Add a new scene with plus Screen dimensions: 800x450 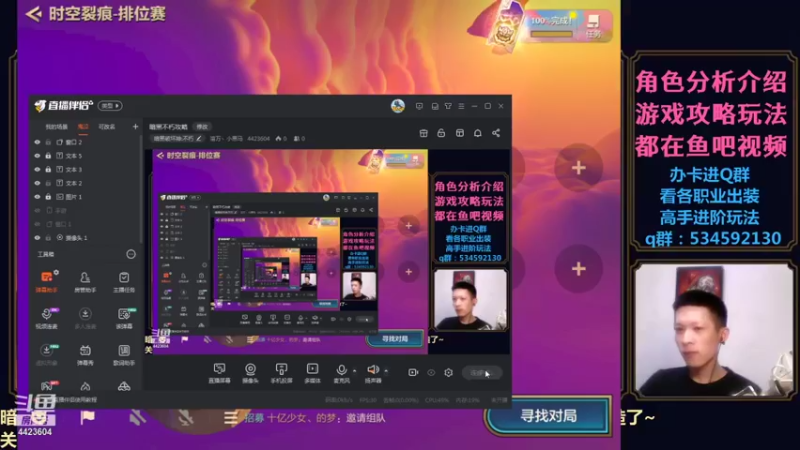135,127
